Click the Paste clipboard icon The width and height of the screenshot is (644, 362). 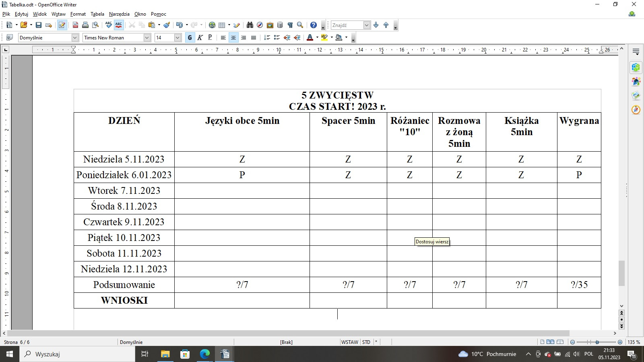pyautogui.click(x=152, y=25)
